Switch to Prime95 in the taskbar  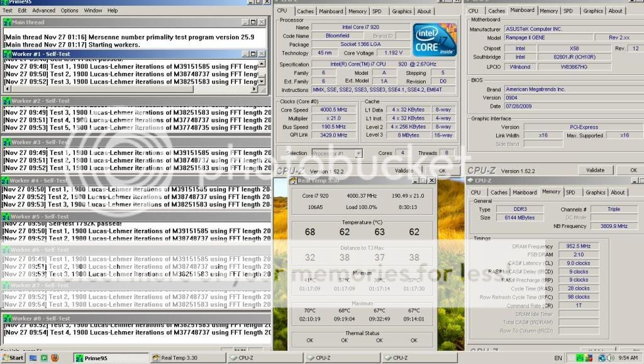111,358
